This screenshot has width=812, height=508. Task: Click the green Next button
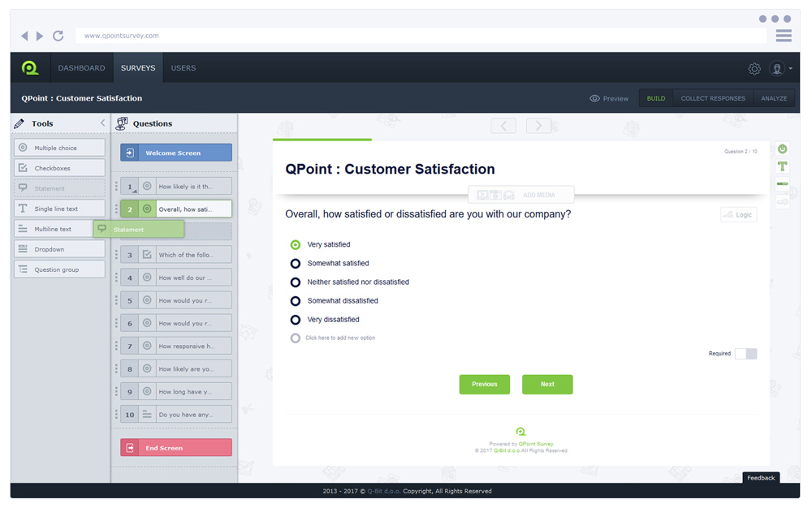pyautogui.click(x=547, y=385)
